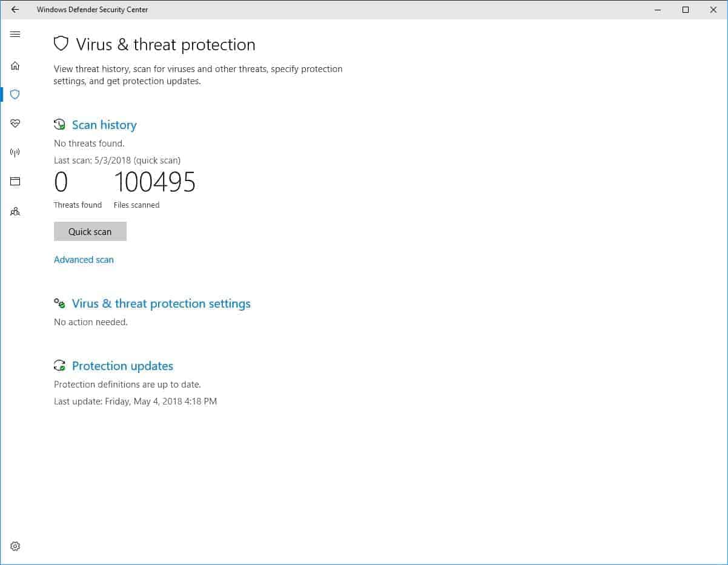Click the 'Windows Defender Security Center' window title
This screenshot has width=728, height=565.
point(92,10)
